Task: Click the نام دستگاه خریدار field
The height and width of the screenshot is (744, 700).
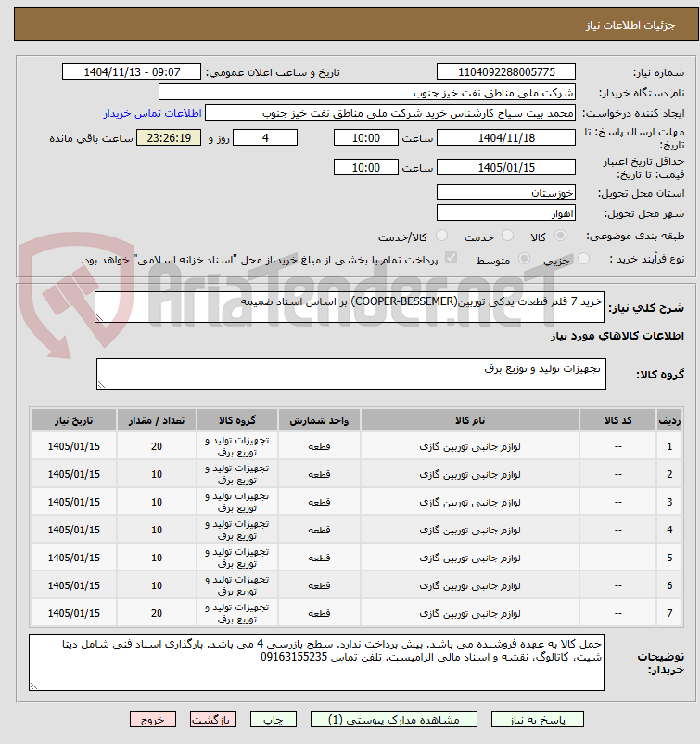Action: 367,92
